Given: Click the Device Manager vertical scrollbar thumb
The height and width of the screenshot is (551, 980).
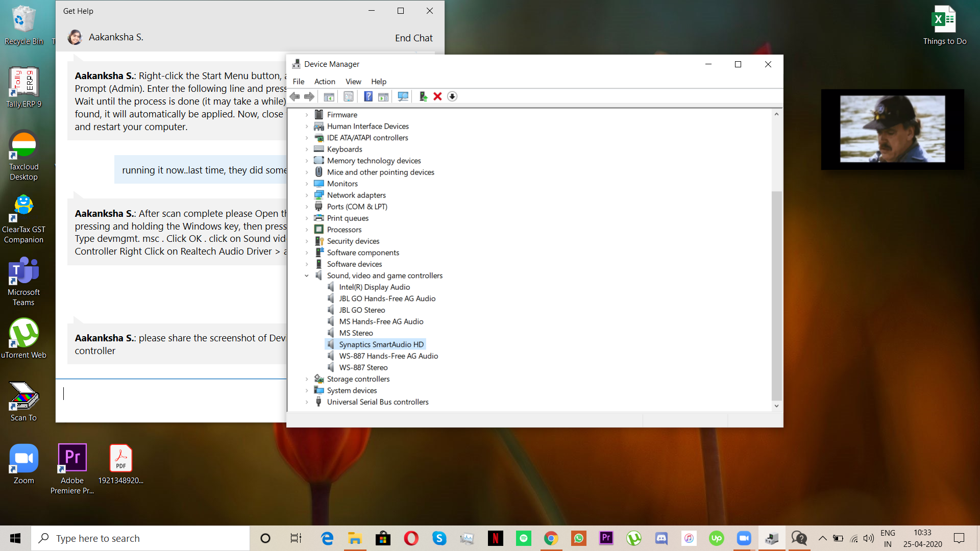Looking at the screenshot, I should (x=776, y=296).
